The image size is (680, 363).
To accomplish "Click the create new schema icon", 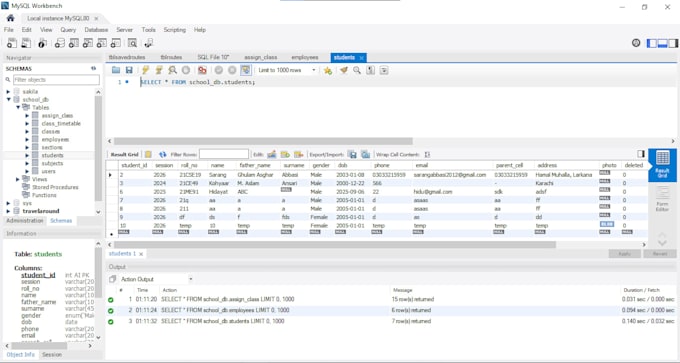I will 60,43.
